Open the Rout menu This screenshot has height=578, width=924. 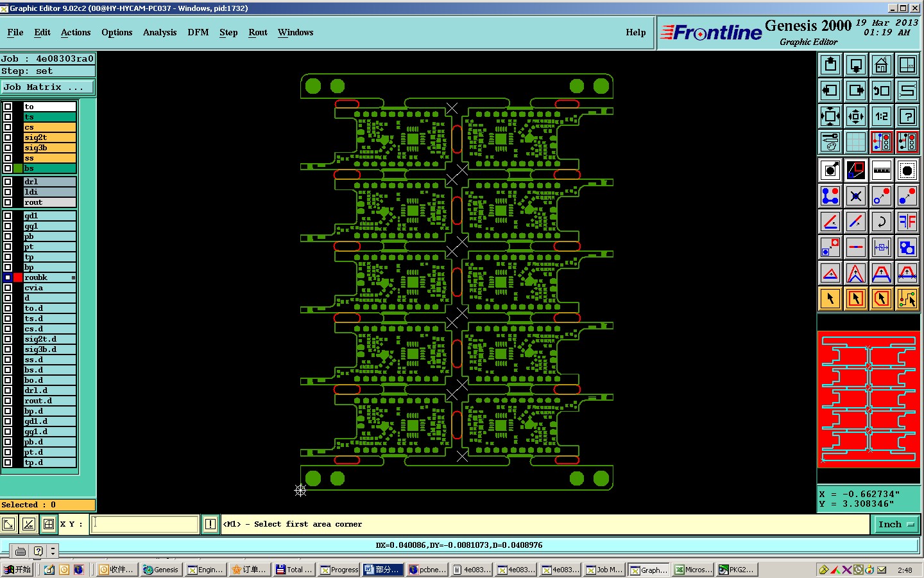click(258, 32)
